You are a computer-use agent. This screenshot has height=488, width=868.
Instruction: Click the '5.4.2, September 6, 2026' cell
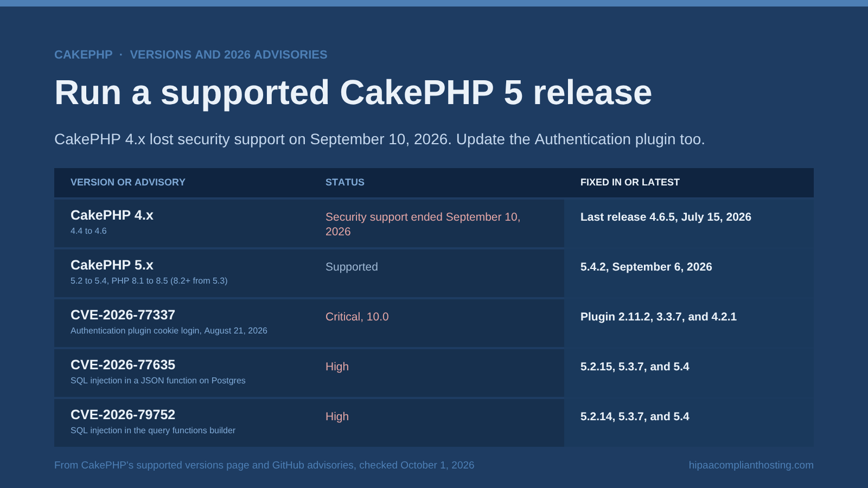(646, 267)
